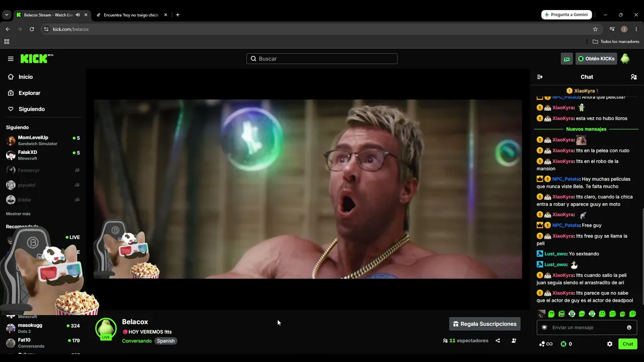This screenshot has width=644, height=362.
Task: Click the address bar URL kick.com/belacox
Action: click(x=71, y=29)
